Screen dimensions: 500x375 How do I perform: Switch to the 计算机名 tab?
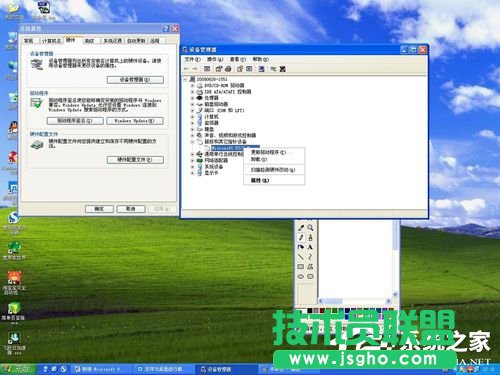tap(51, 41)
